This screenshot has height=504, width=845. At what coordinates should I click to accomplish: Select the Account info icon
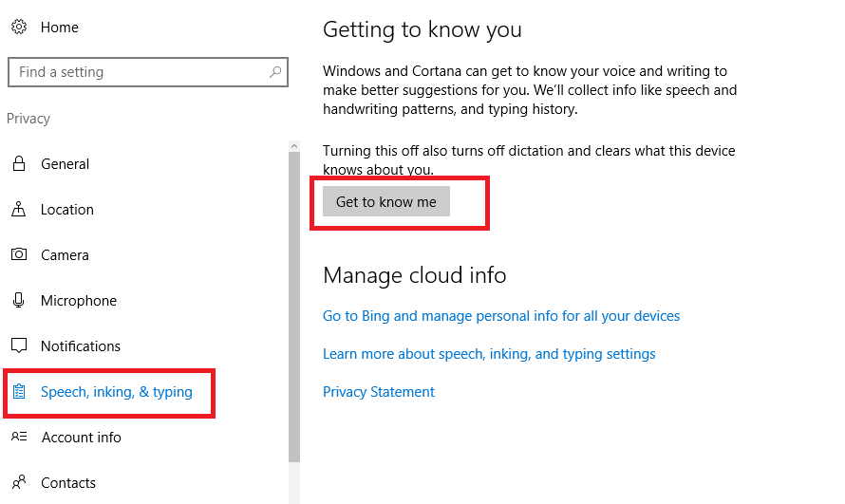19,437
